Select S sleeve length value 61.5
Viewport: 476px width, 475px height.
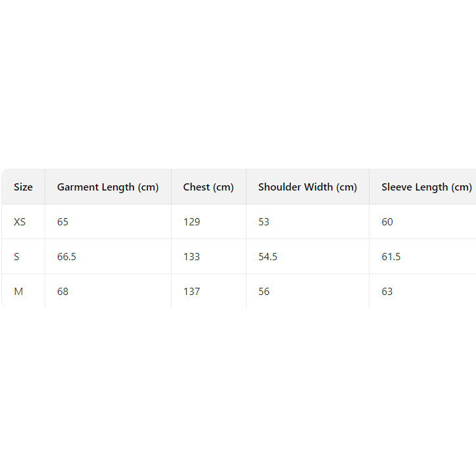coord(391,257)
